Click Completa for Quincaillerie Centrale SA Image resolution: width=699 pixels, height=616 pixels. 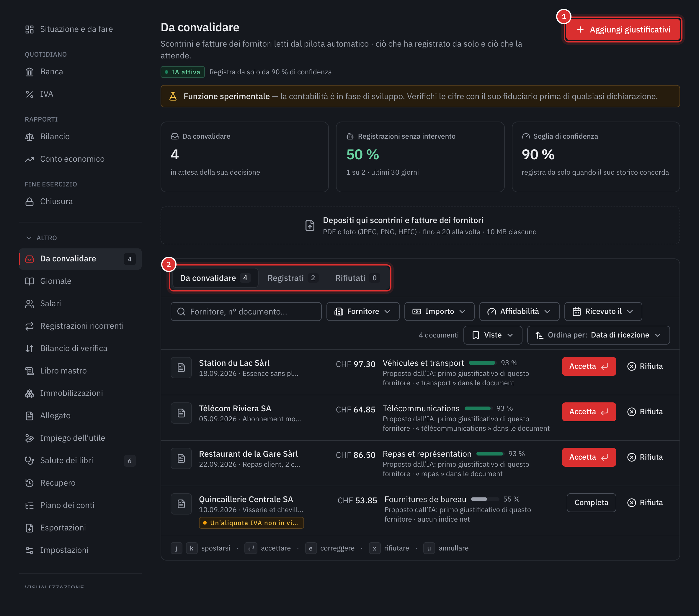tap(591, 502)
